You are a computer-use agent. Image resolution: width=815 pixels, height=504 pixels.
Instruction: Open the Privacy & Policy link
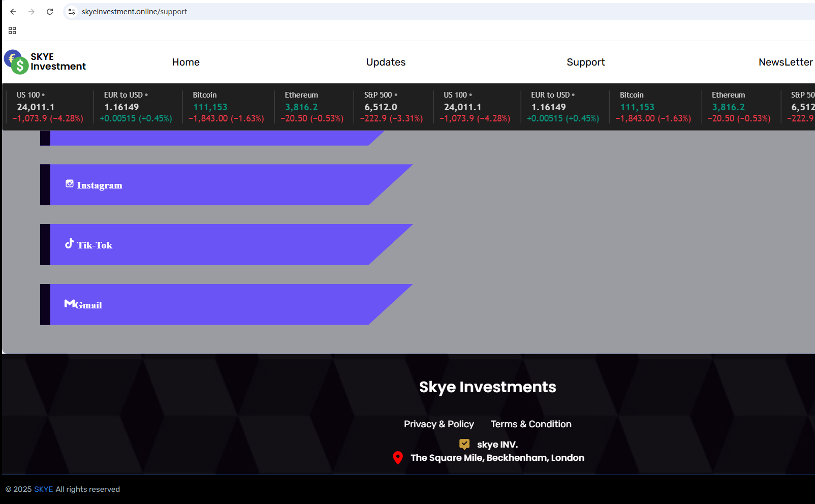click(x=439, y=424)
